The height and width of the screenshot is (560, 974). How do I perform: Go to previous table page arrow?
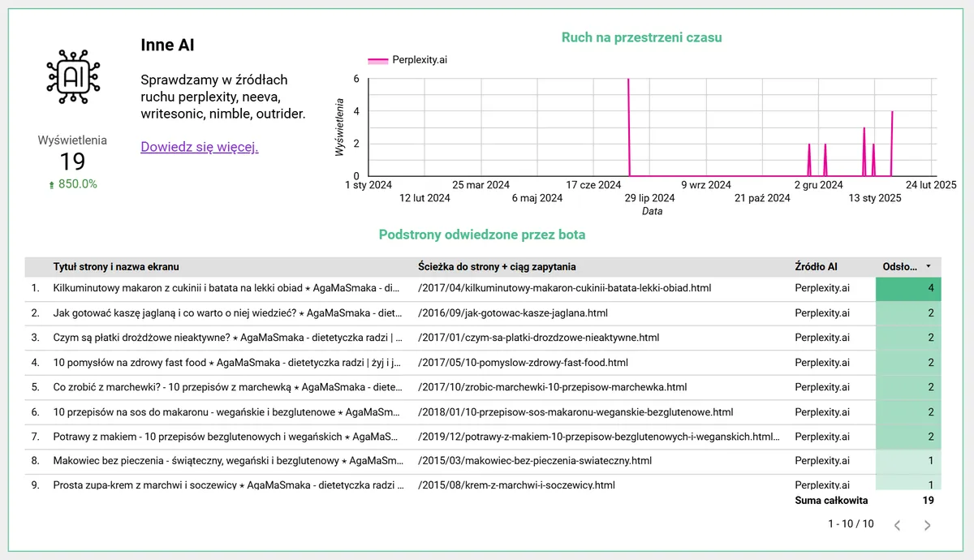click(897, 525)
